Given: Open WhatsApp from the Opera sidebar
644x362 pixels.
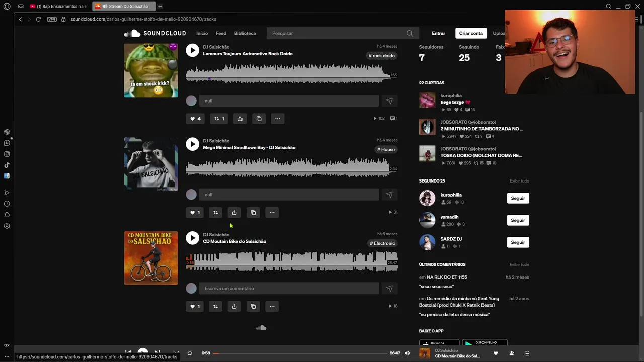Looking at the screenshot, I should (x=7, y=143).
